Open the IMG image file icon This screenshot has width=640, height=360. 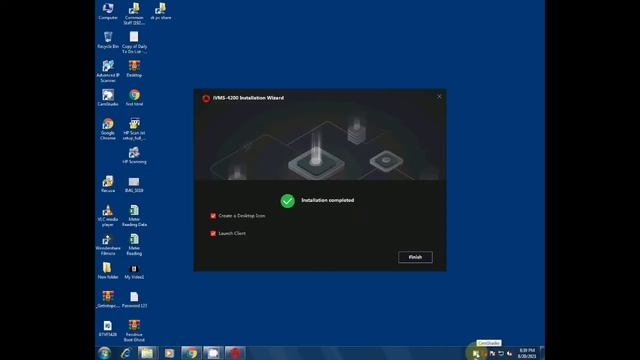[134, 184]
